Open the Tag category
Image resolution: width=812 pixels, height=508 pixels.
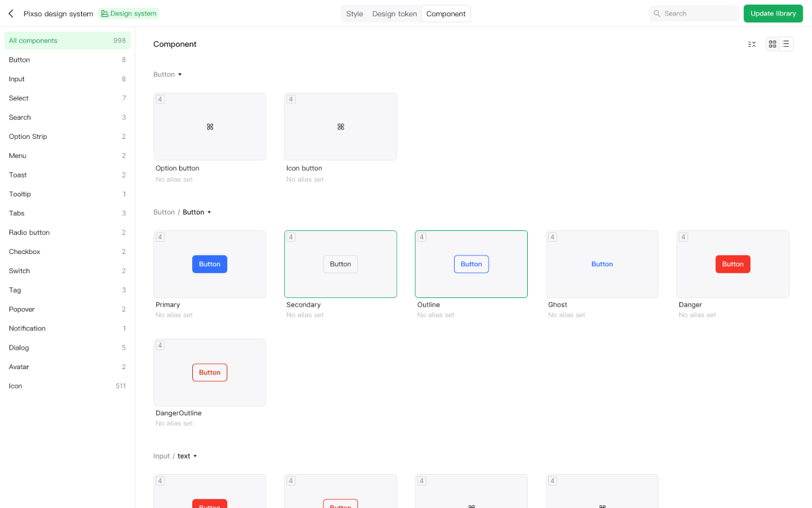tap(68, 290)
